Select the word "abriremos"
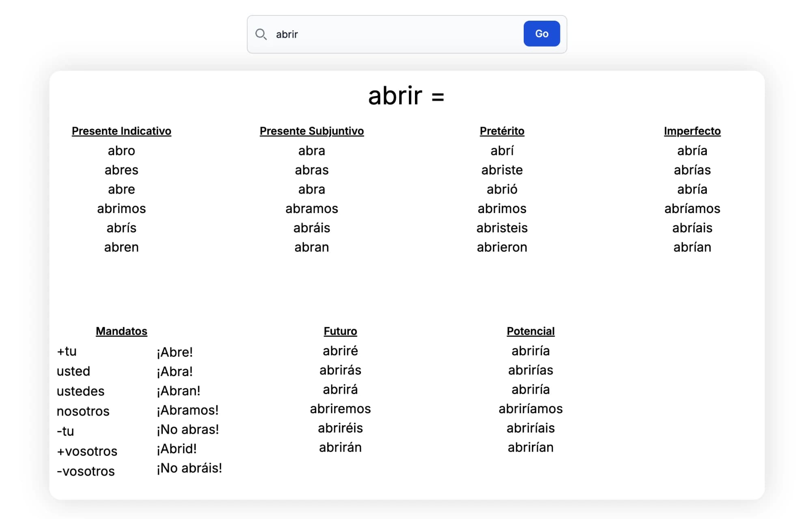Screen dimensions: 812x519 (x=340, y=409)
